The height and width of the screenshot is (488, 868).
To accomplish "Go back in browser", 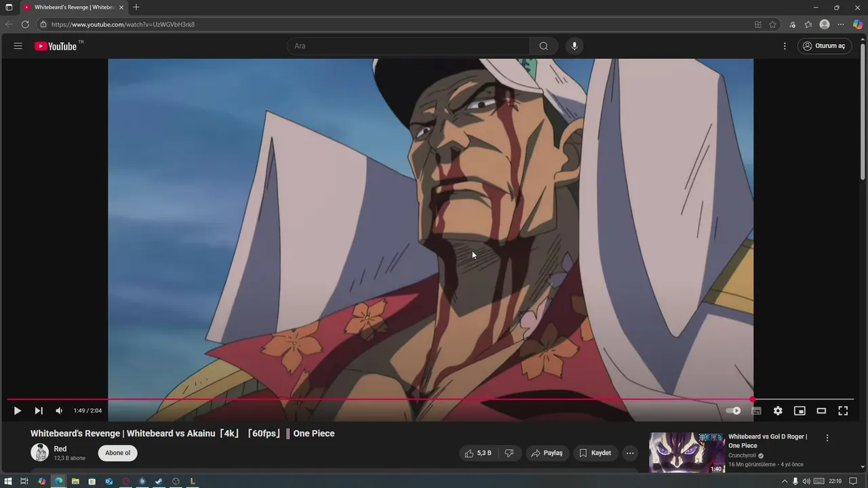I will coord(9,24).
